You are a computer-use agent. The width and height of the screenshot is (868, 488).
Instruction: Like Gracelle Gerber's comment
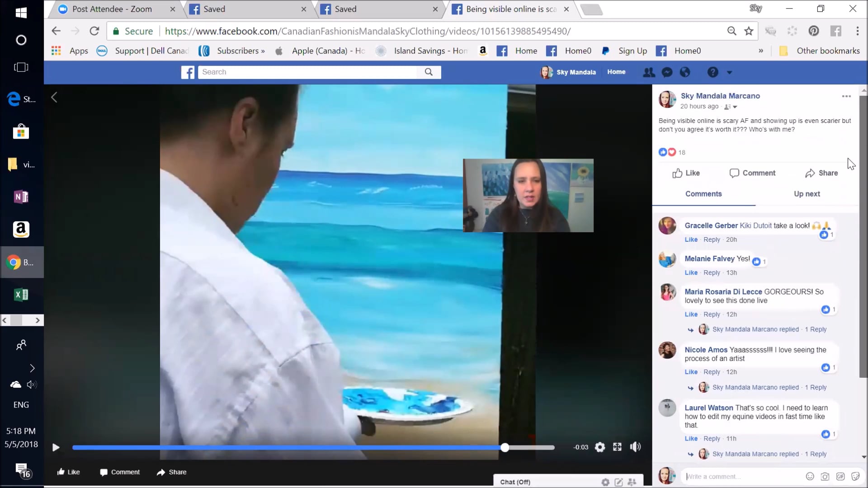[691, 239]
